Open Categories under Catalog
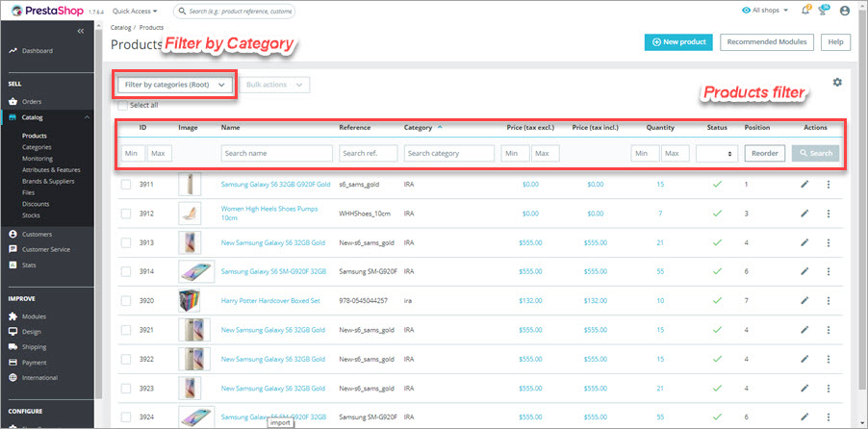The width and height of the screenshot is (868, 429). (37, 147)
